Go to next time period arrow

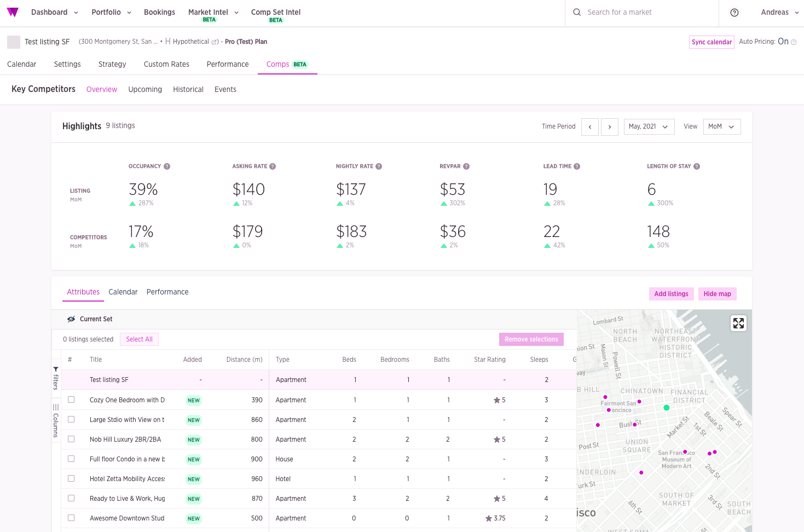[610, 127]
